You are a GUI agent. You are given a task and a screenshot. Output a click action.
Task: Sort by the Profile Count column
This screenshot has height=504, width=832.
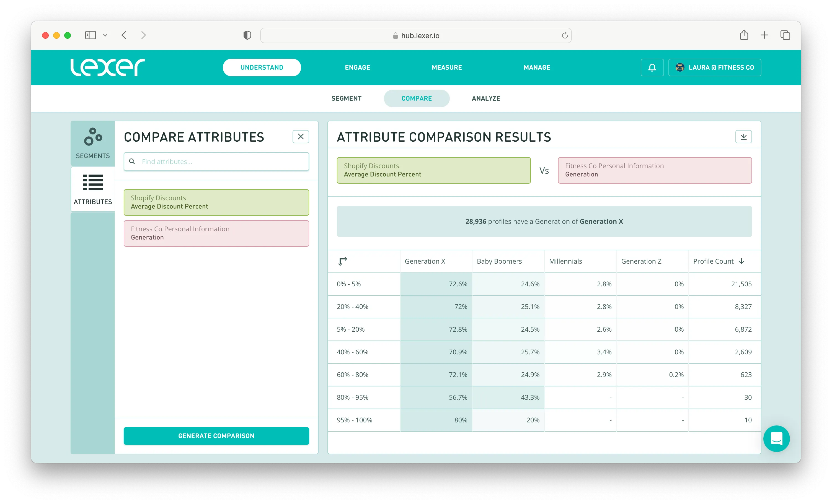pyautogui.click(x=719, y=261)
